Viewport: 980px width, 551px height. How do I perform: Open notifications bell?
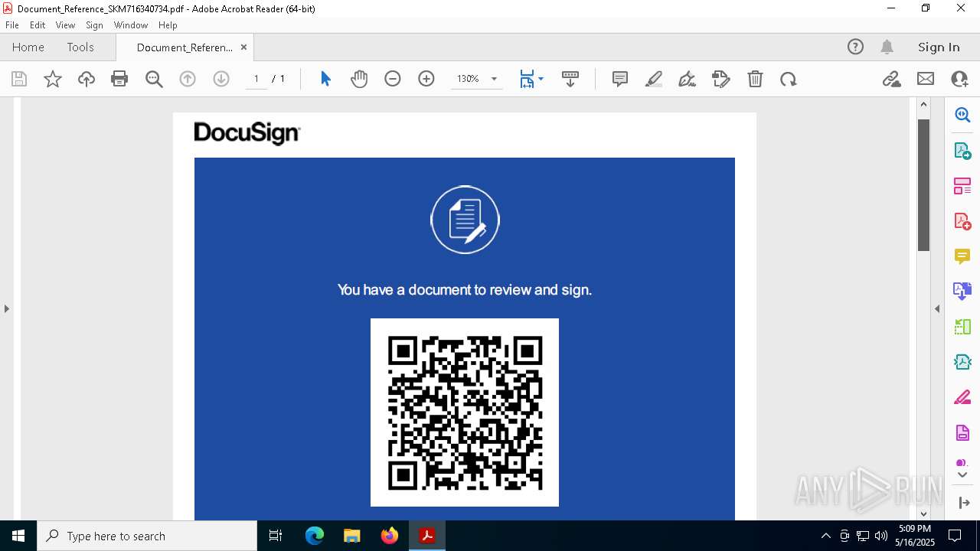887,47
